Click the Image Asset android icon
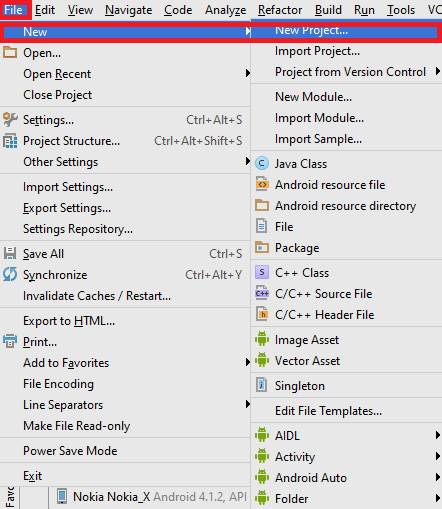This screenshot has height=509, width=442. (262, 339)
